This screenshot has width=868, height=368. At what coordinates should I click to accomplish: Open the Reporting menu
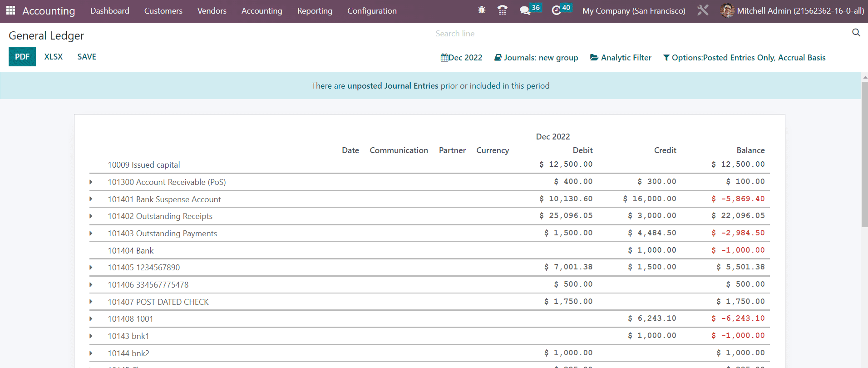point(315,11)
